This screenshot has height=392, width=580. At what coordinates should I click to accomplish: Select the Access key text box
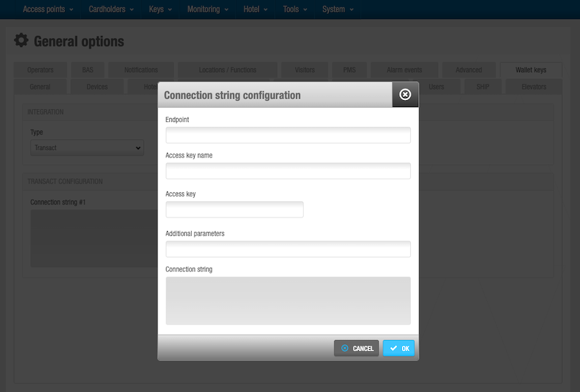point(234,210)
